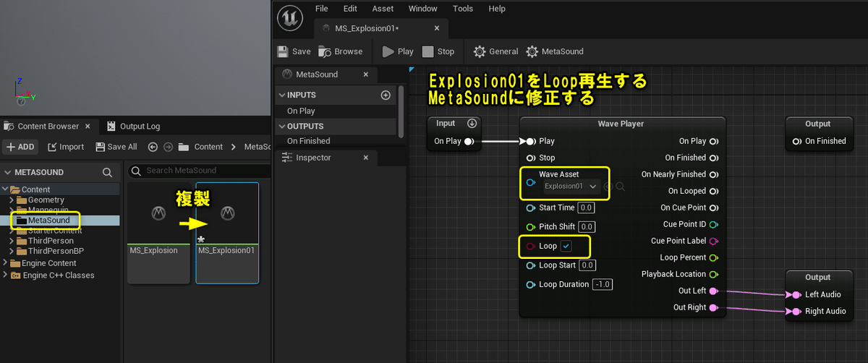
Task: Close the MS_Explosion01 tab
Action: [x=436, y=28]
